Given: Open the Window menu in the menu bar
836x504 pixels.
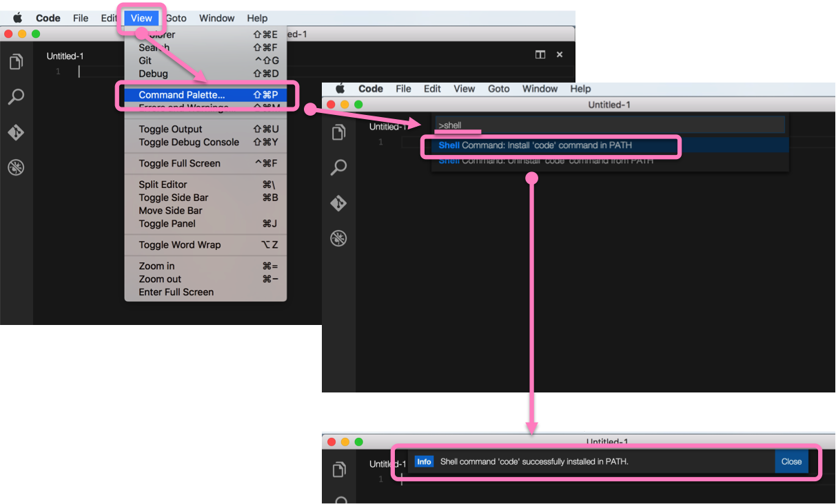Looking at the screenshot, I should coord(216,18).
